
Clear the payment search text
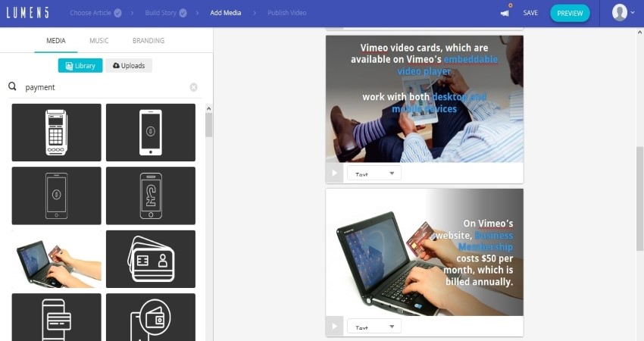click(193, 87)
